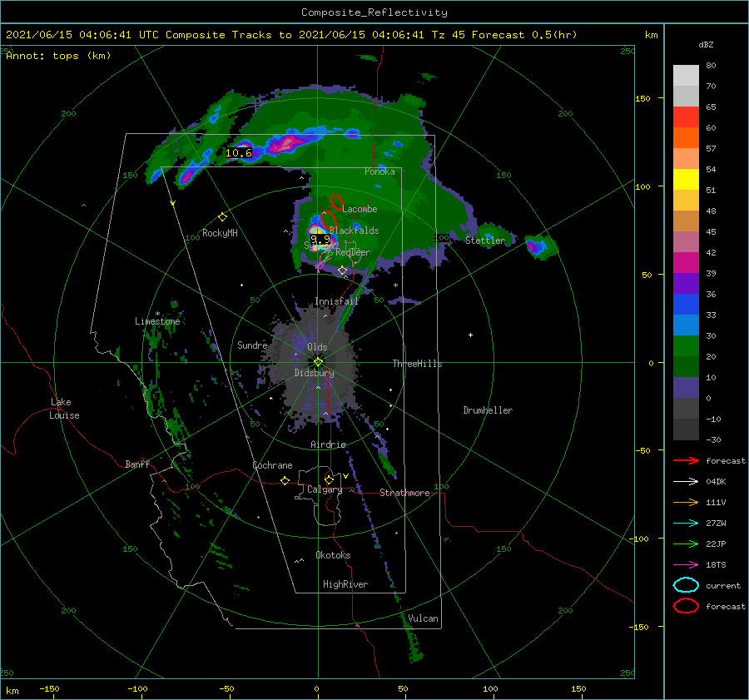Click the red forecast ellipse above Blackfalds

tap(329, 221)
